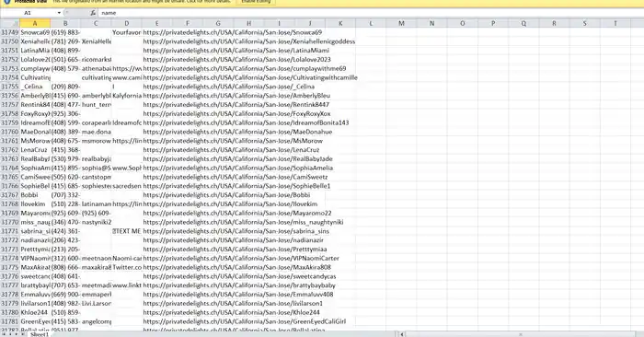Select column T header
Image resolution: width=644 pixels, height=337 pixels.
click(x=615, y=23)
